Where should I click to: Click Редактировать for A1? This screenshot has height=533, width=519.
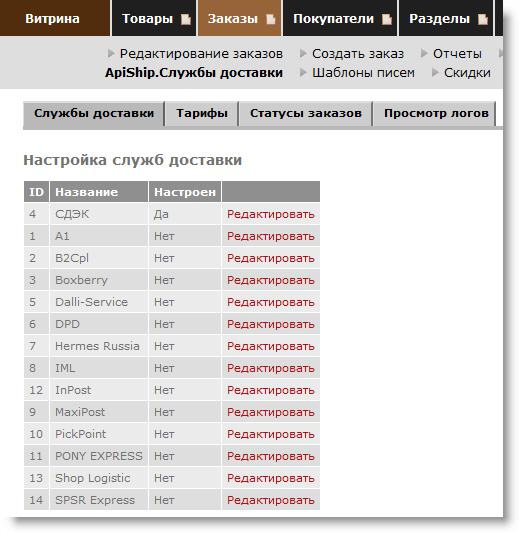[271, 236]
